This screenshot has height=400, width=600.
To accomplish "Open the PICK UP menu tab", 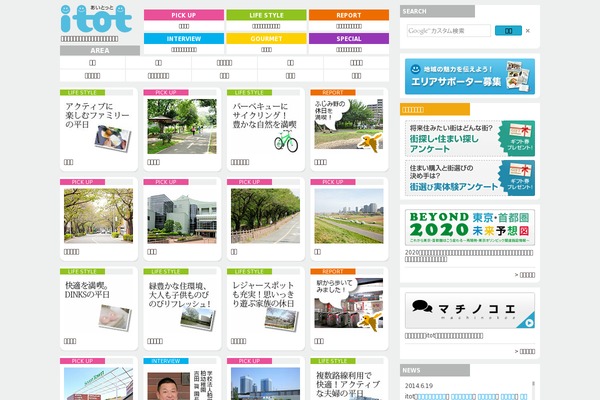I will coord(184,15).
